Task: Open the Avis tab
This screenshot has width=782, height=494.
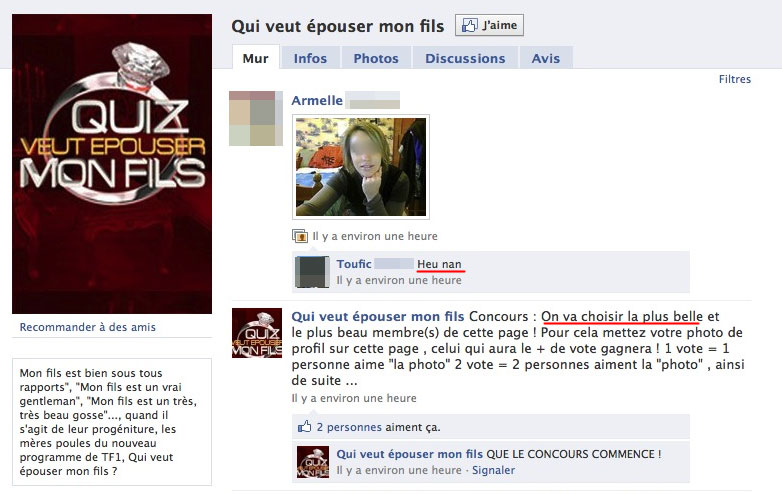Action: (x=546, y=58)
